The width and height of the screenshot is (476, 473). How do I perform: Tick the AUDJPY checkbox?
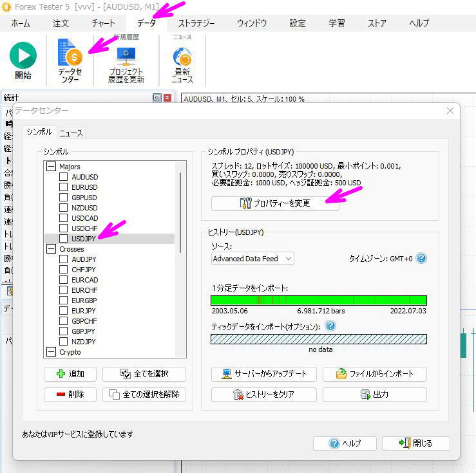tap(64, 259)
